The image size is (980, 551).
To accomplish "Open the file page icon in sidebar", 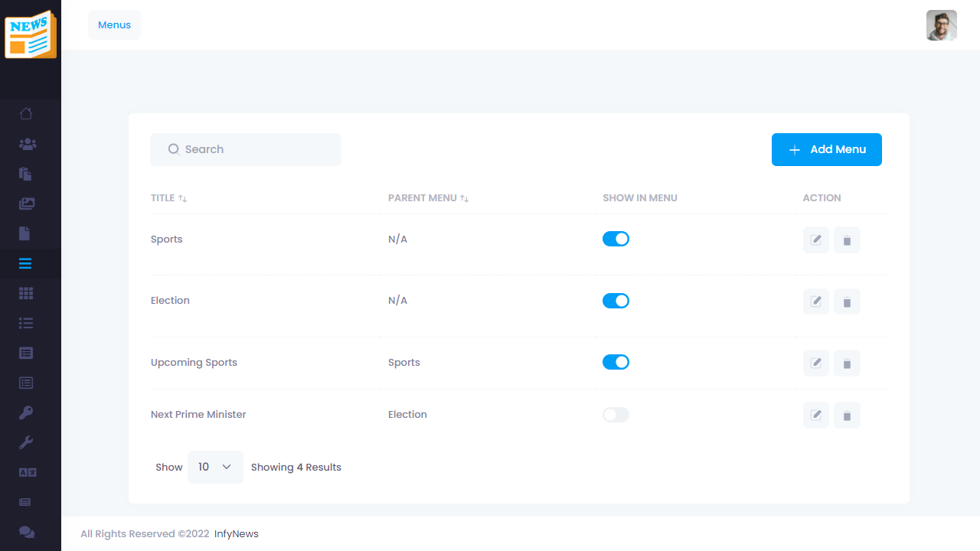I will 24,233.
